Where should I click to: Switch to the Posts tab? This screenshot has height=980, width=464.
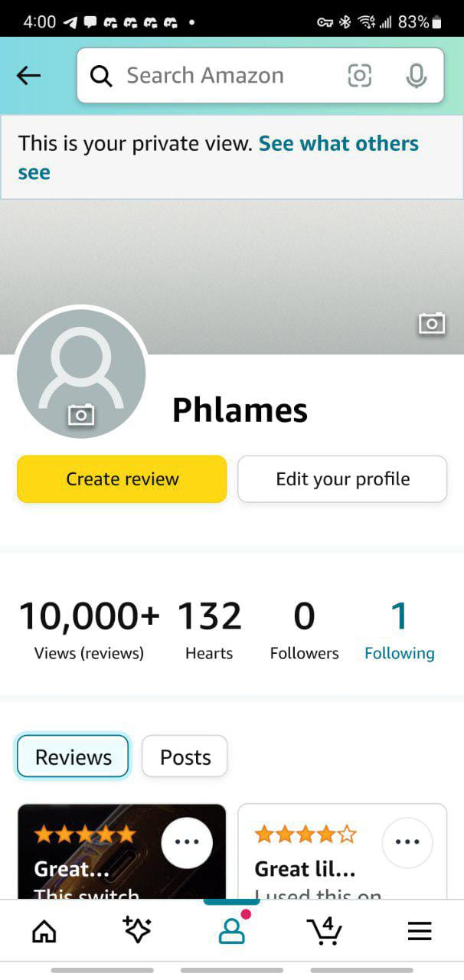[185, 756]
